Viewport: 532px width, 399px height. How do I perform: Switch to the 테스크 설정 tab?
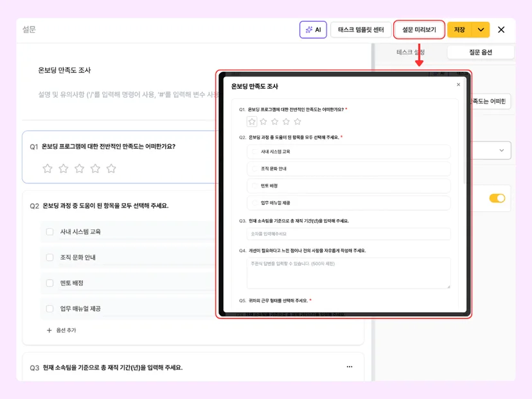tap(411, 52)
